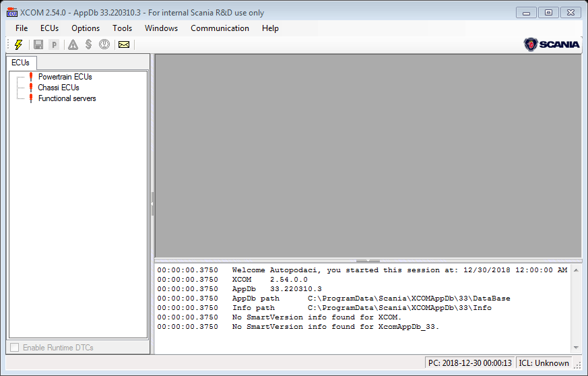588x376 pixels.
Task: Click the log panel splitter handle
Action: [368, 261]
